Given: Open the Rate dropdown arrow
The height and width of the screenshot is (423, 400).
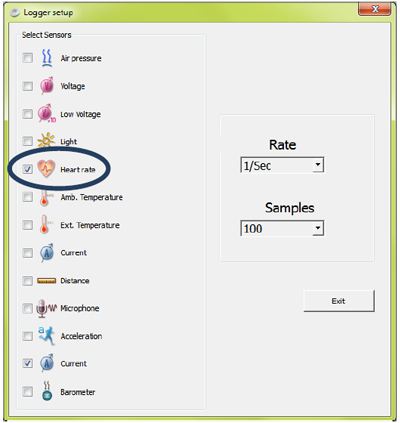Looking at the screenshot, I should 318,165.
